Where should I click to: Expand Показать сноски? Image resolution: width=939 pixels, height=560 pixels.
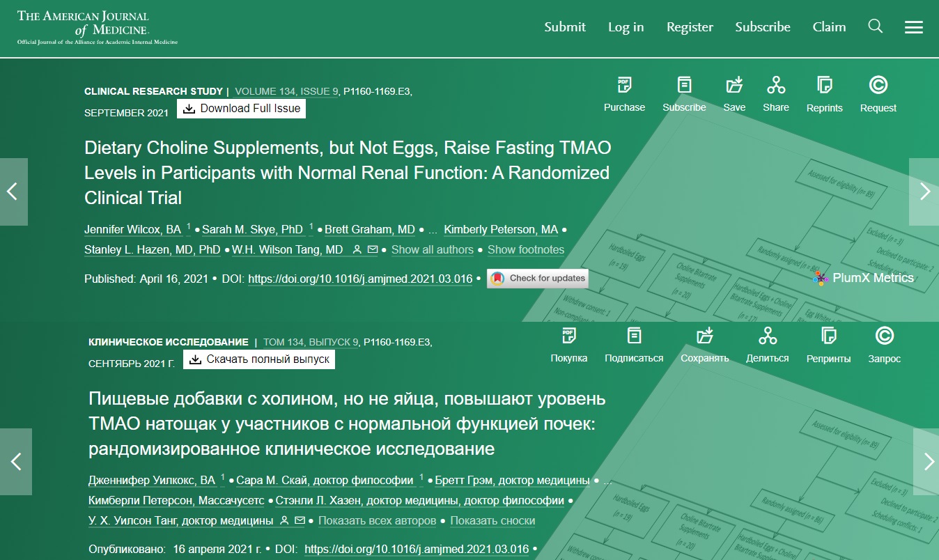[492, 520]
